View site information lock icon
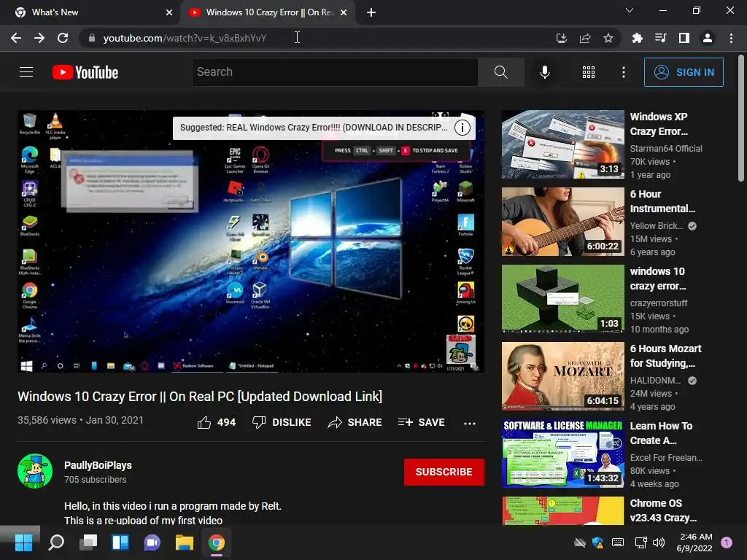The width and height of the screenshot is (747, 560). [91, 38]
